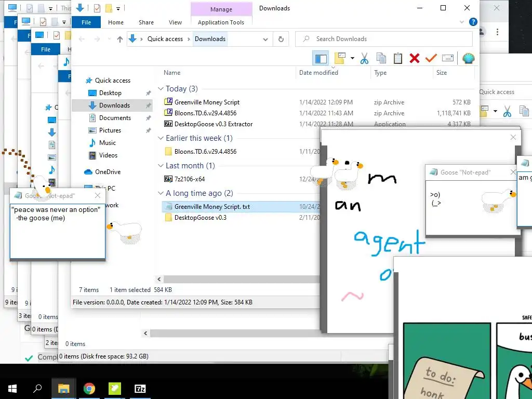Screen dimensions: 532x399
Task: Open Desktop in the navigation pane
Action: 110,93
